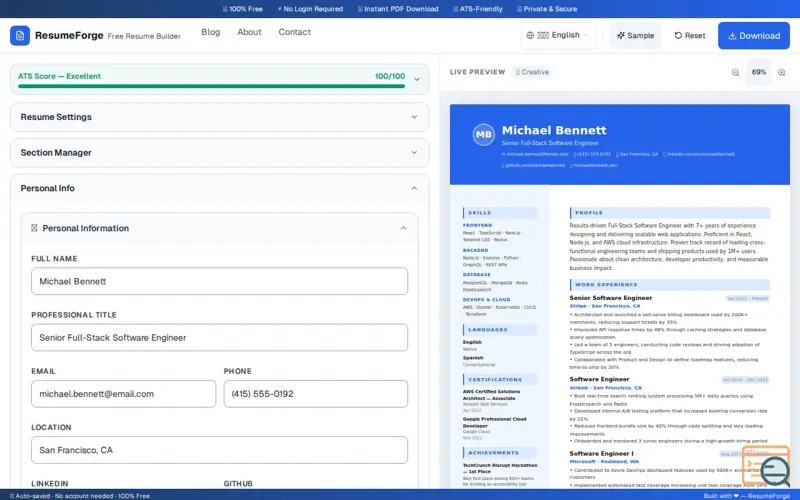Focus the Location input field

click(219, 449)
